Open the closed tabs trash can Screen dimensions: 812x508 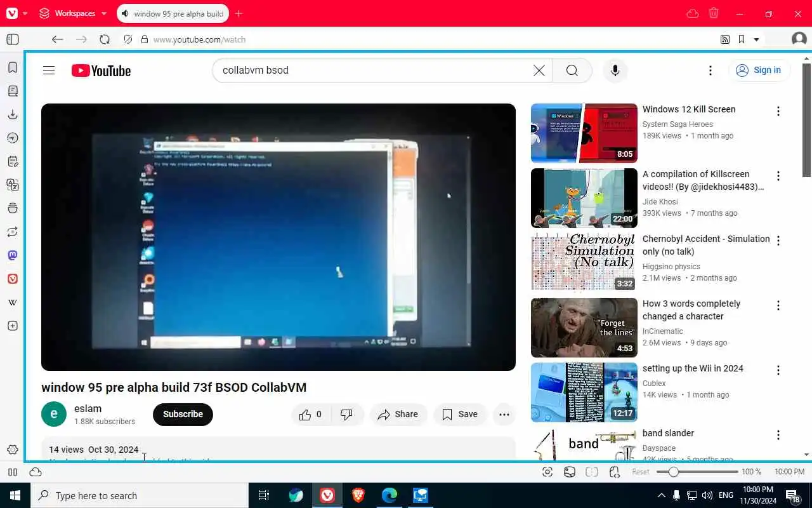(x=714, y=13)
